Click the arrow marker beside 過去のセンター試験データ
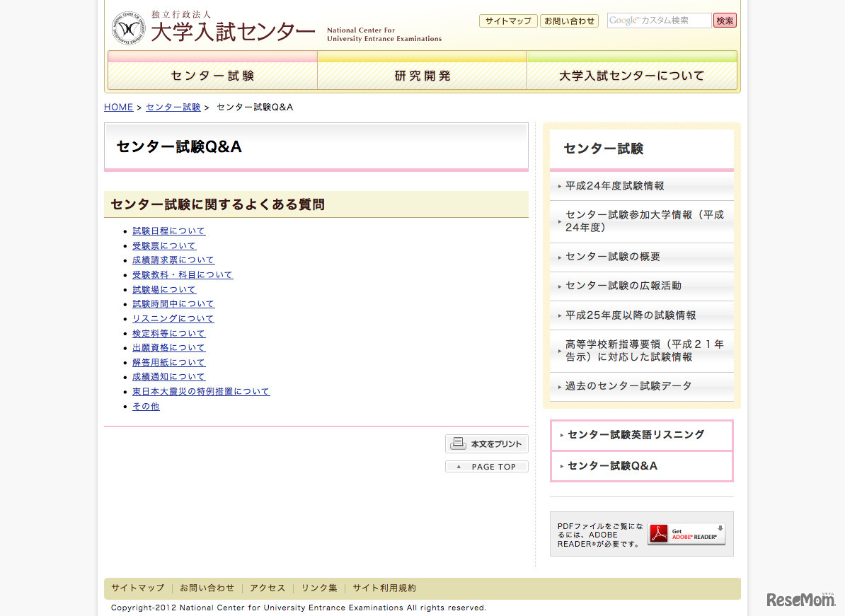The width and height of the screenshot is (845, 616). (x=558, y=386)
